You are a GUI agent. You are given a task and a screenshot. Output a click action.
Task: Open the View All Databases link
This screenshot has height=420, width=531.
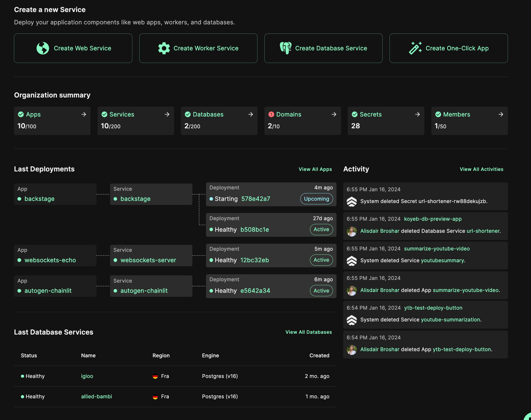click(x=308, y=332)
